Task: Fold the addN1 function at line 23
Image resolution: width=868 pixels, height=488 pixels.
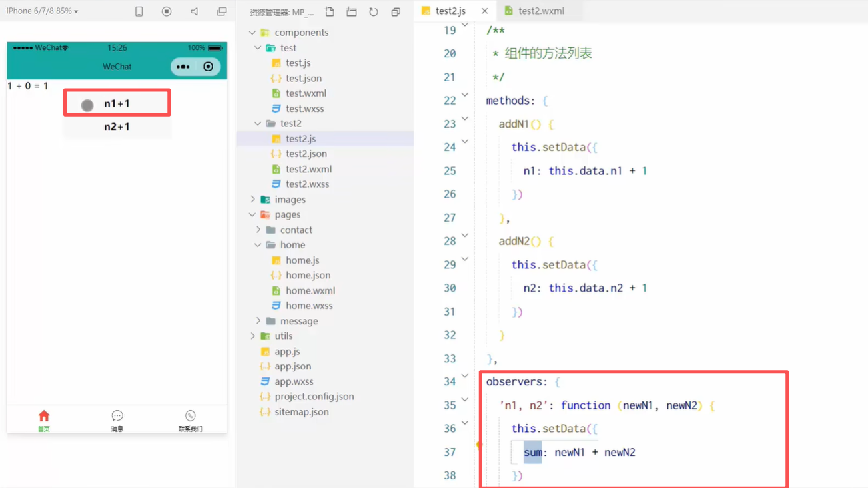Action: [465, 118]
